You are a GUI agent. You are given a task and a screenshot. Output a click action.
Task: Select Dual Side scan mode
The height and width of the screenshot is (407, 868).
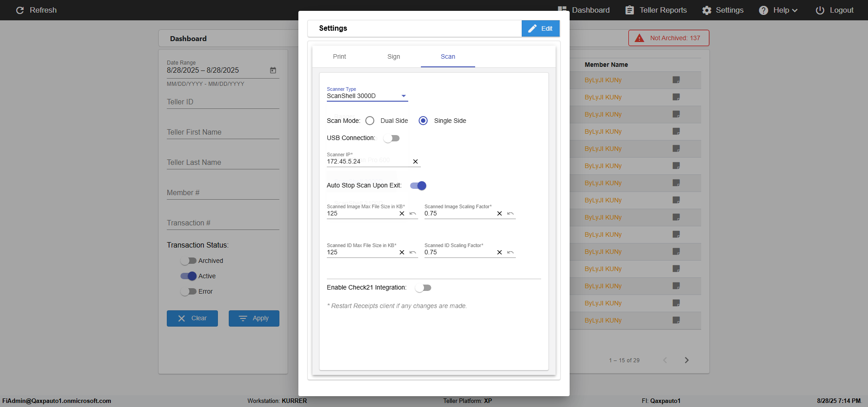coord(370,121)
